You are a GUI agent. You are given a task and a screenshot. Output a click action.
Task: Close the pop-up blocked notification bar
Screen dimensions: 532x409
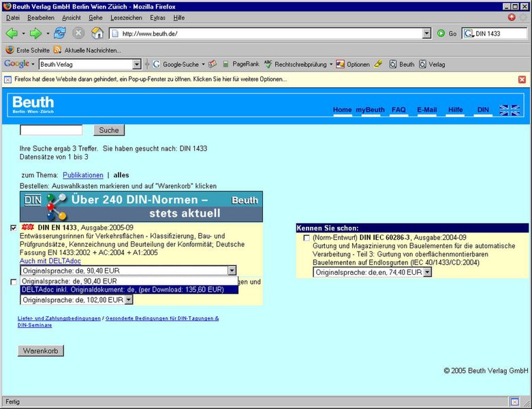[x=522, y=79]
